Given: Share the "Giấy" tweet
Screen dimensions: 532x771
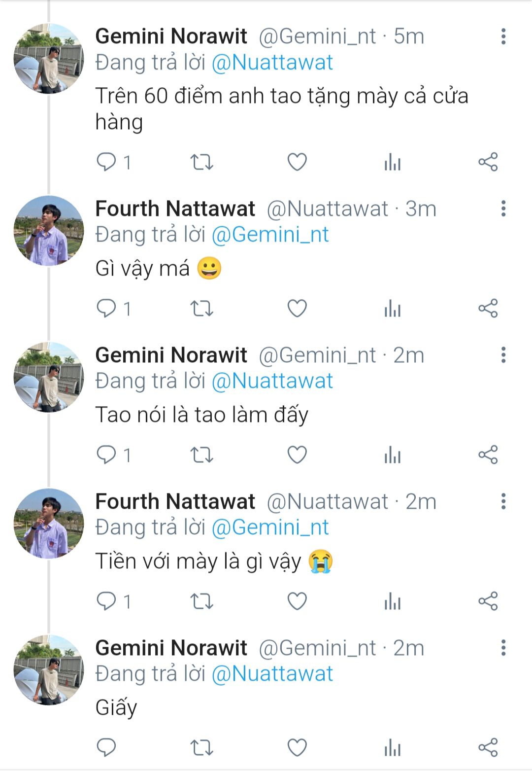Looking at the screenshot, I should point(488,747).
